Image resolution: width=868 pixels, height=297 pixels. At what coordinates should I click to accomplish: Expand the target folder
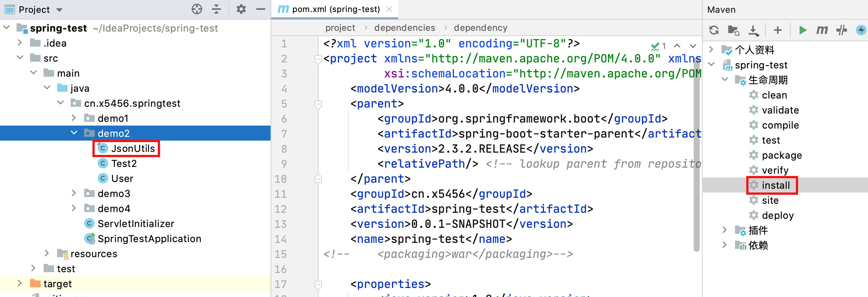(20, 283)
